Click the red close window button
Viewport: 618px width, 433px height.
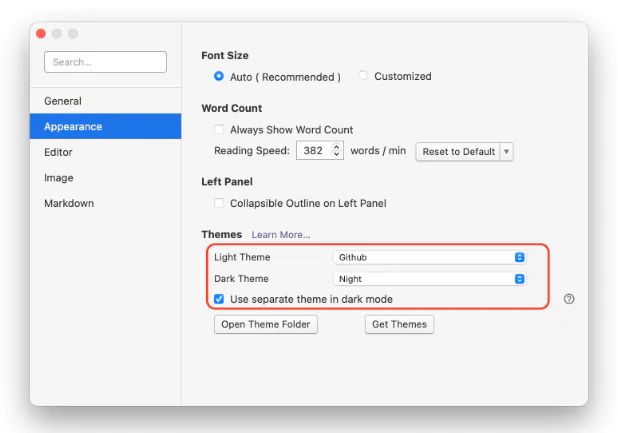pyautogui.click(x=41, y=34)
